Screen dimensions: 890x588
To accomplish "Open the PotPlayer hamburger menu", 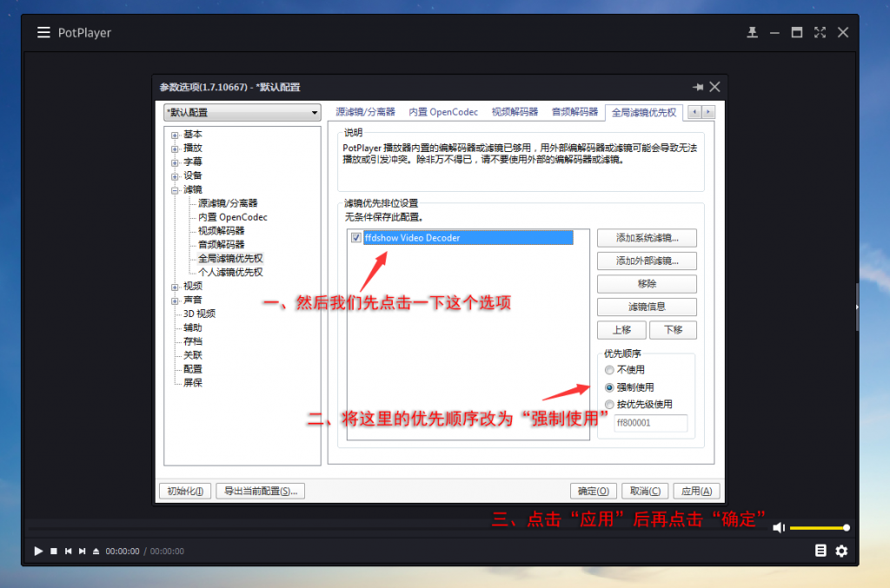I will pos(43,32).
